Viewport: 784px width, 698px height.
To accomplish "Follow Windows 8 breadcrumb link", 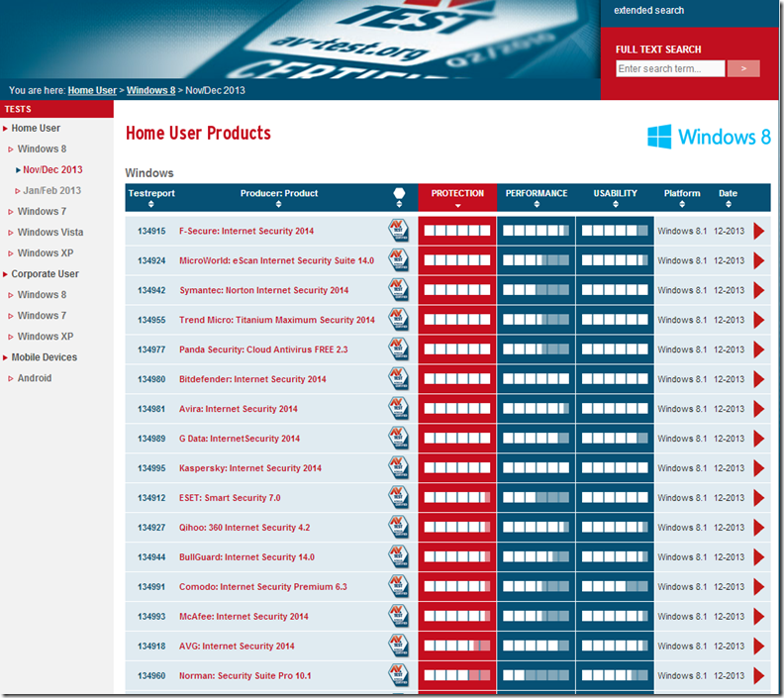I will click(151, 90).
